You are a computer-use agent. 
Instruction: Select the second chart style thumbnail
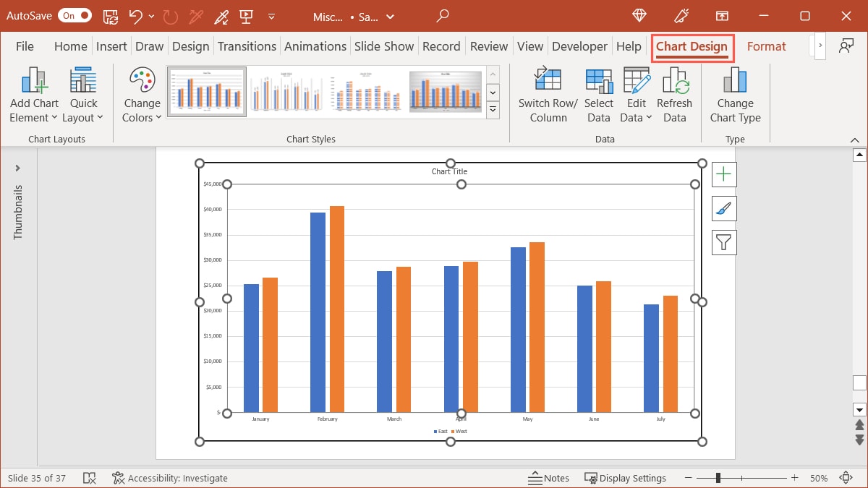287,92
